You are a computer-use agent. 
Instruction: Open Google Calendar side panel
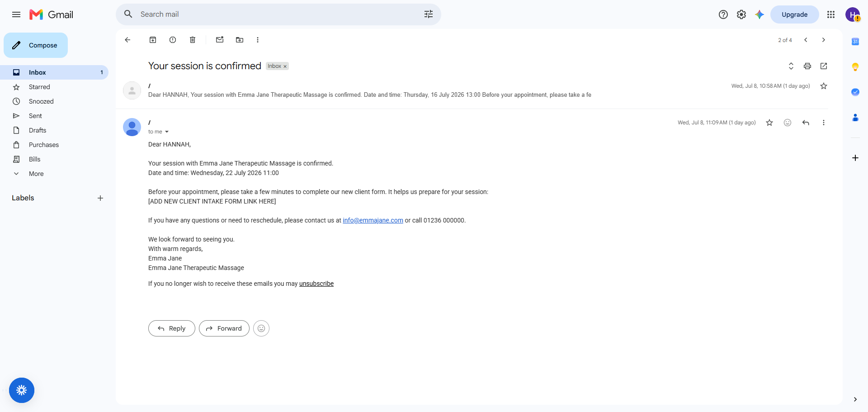[x=855, y=42]
